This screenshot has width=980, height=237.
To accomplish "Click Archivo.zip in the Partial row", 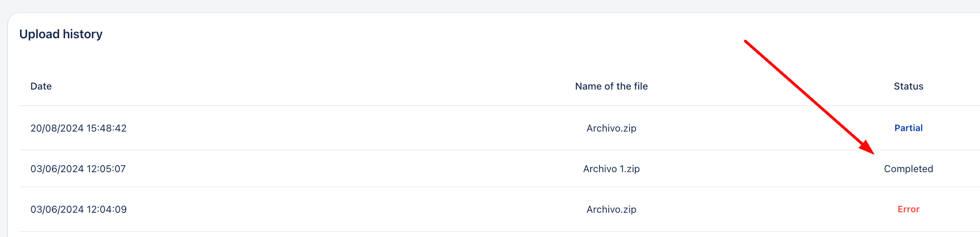I will click(x=611, y=128).
